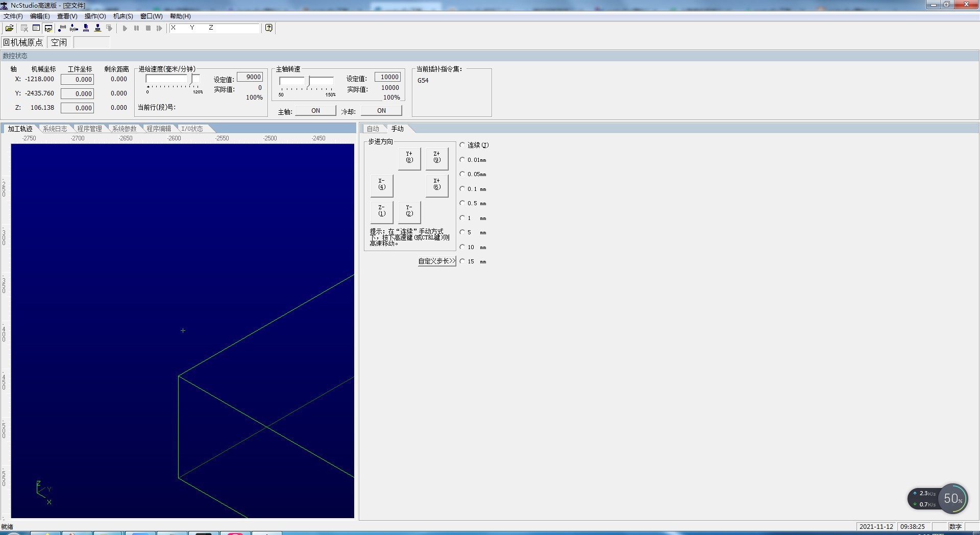Click the feed speed 设定值 9000 field
980x535 pixels.
point(250,77)
